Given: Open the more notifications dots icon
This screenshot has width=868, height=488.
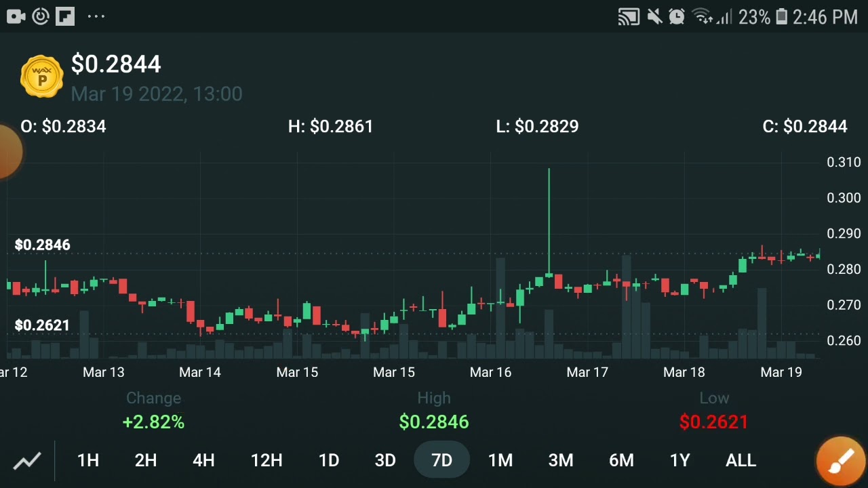Looking at the screenshot, I should pyautogui.click(x=96, y=16).
